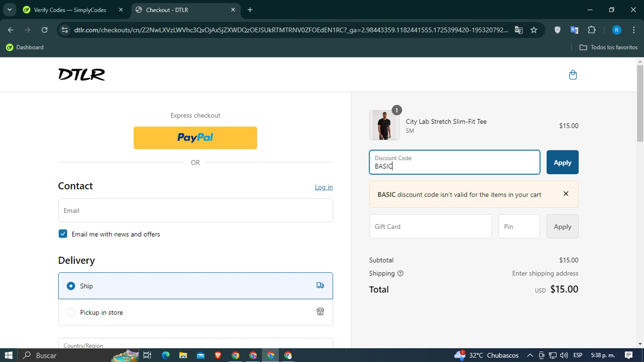Click the translate page icon in address bar

519,30
